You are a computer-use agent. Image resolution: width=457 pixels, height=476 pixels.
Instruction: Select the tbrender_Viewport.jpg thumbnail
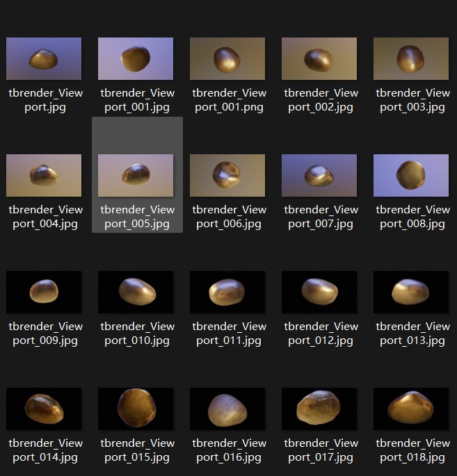coord(44,58)
